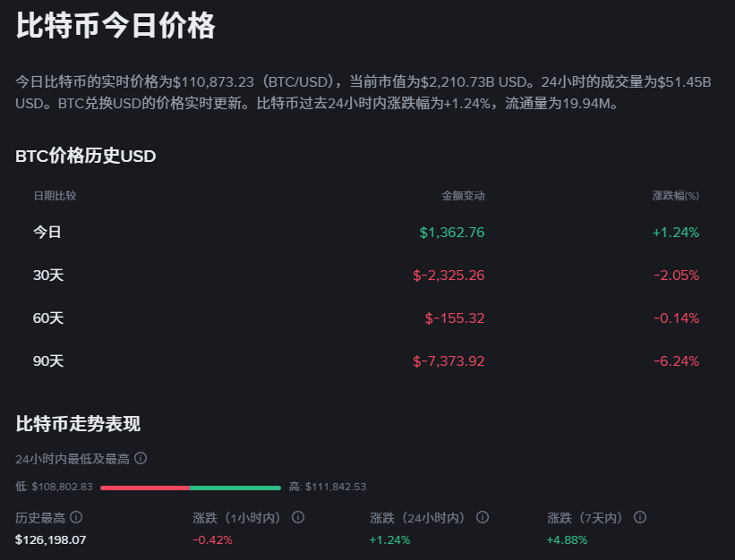Select the 今日 row in price history
The width and height of the screenshot is (735, 560).
pyautogui.click(x=47, y=232)
